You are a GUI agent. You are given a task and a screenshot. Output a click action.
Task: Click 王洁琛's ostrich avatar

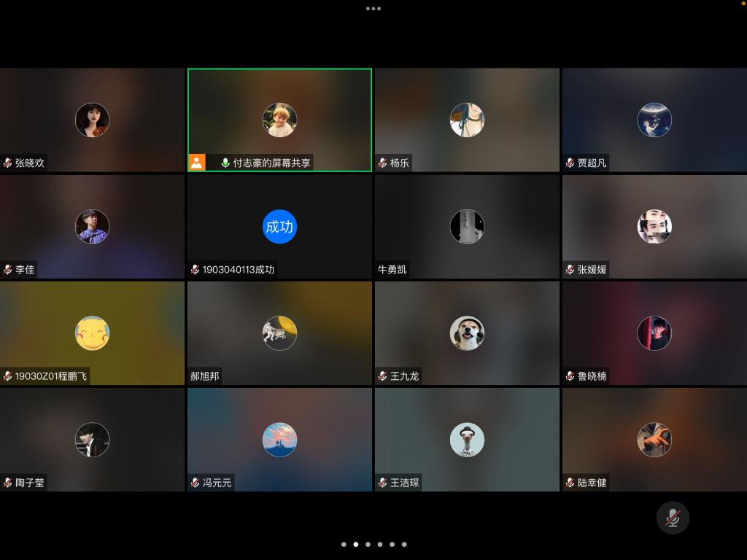point(467,440)
